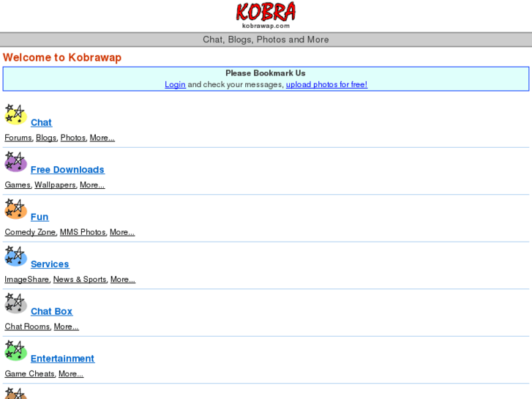Open the Chat Rooms link
The image size is (532, 399).
[x=28, y=327]
